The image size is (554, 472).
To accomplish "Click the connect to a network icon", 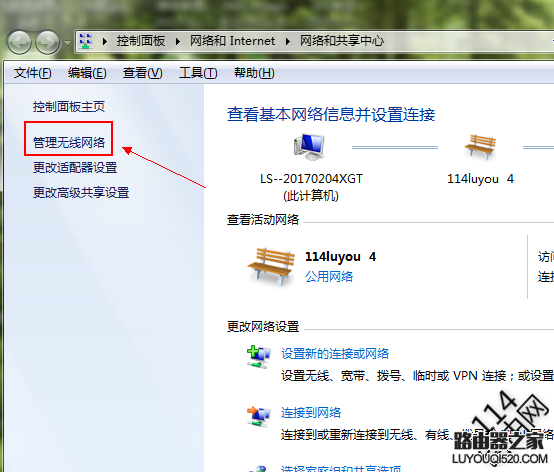I will (x=259, y=416).
